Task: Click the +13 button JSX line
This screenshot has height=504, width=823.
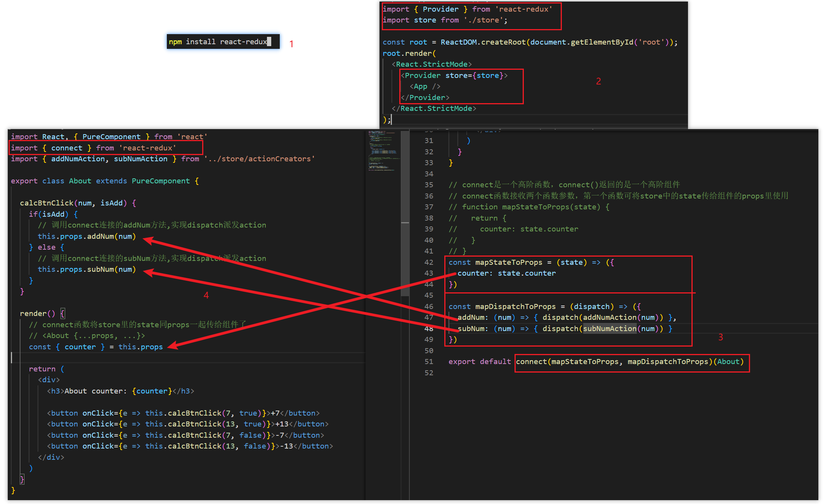Action: 187,424
